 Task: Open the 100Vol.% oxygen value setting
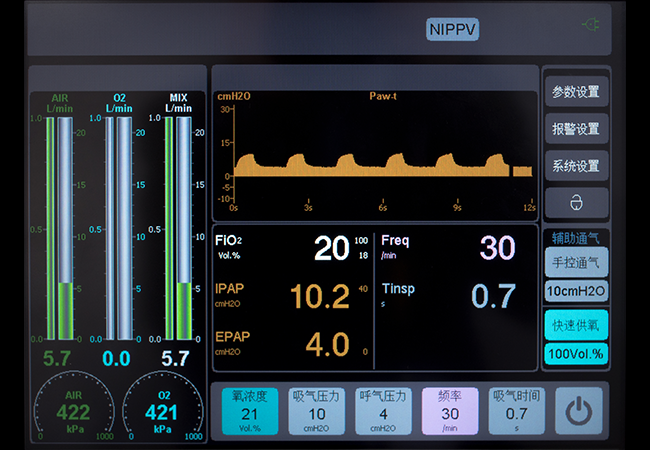point(575,353)
